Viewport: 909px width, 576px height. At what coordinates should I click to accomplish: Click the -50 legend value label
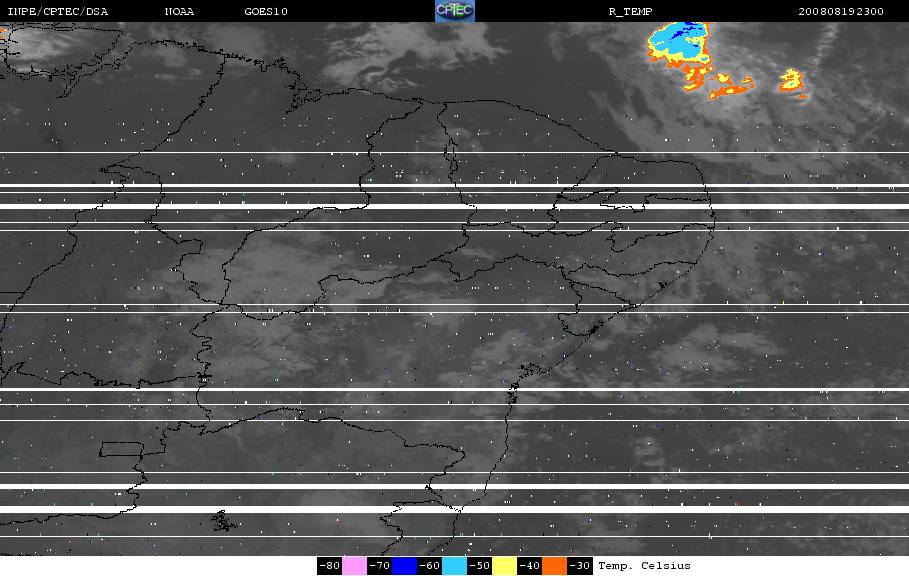(479, 566)
